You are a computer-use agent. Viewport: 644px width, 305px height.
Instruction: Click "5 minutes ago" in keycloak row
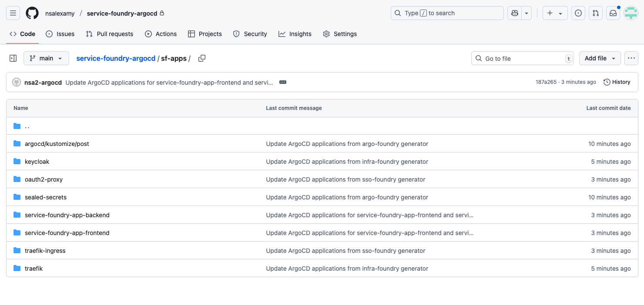[611, 162]
